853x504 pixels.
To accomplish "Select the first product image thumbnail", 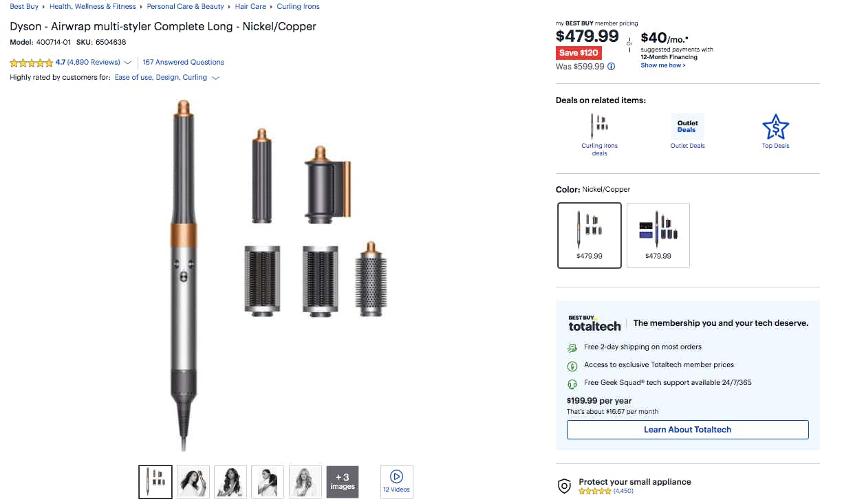I will coord(155,481).
